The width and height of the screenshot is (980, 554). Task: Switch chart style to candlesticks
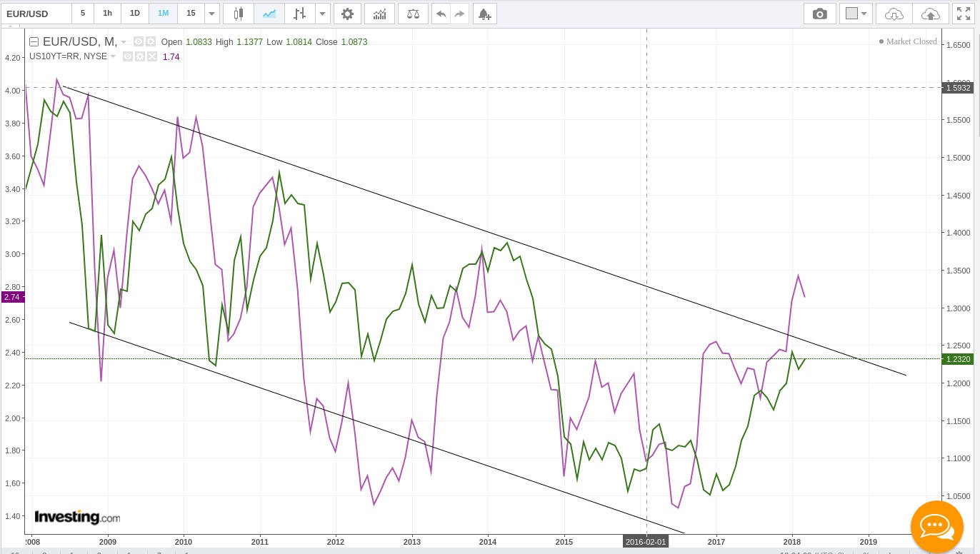click(x=239, y=14)
